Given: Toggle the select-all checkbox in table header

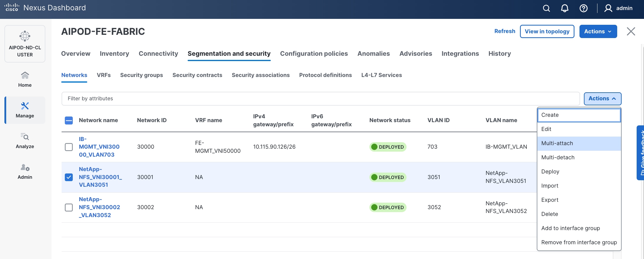Looking at the screenshot, I should [x=69, y=120].
